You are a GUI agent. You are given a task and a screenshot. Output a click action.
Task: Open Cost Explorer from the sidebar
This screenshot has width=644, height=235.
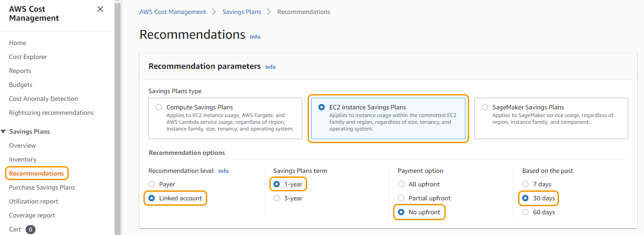(28, 57)
